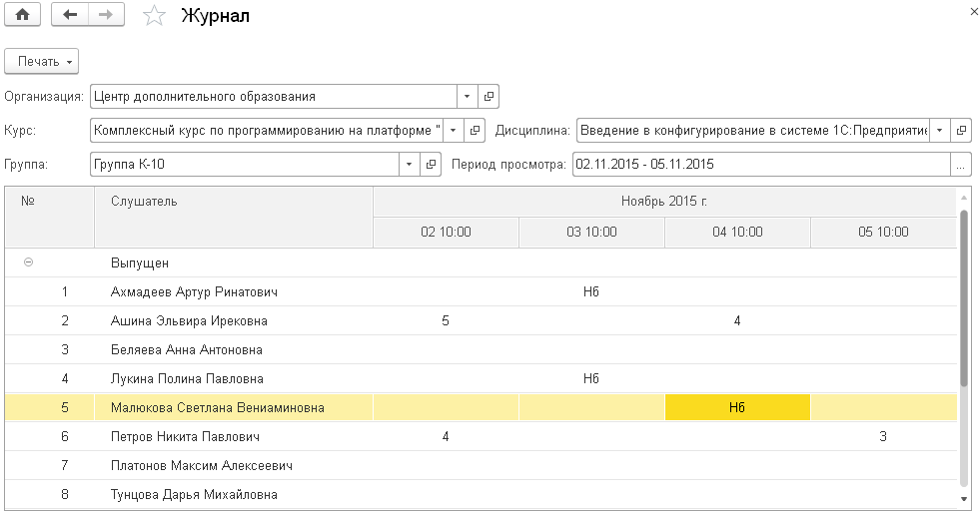Expand the Курс dropdown list

point(453,131)
